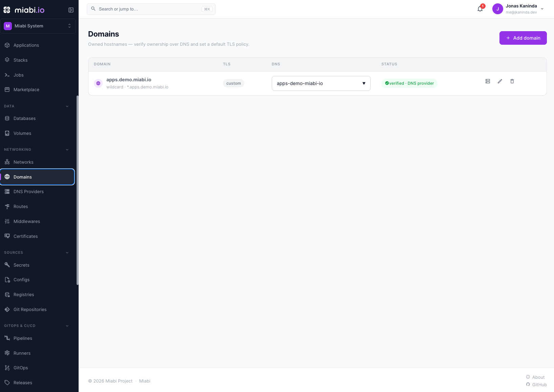Collapse the GITOPS & CI/CD section
Screen dimensions: 554x392
67,326
